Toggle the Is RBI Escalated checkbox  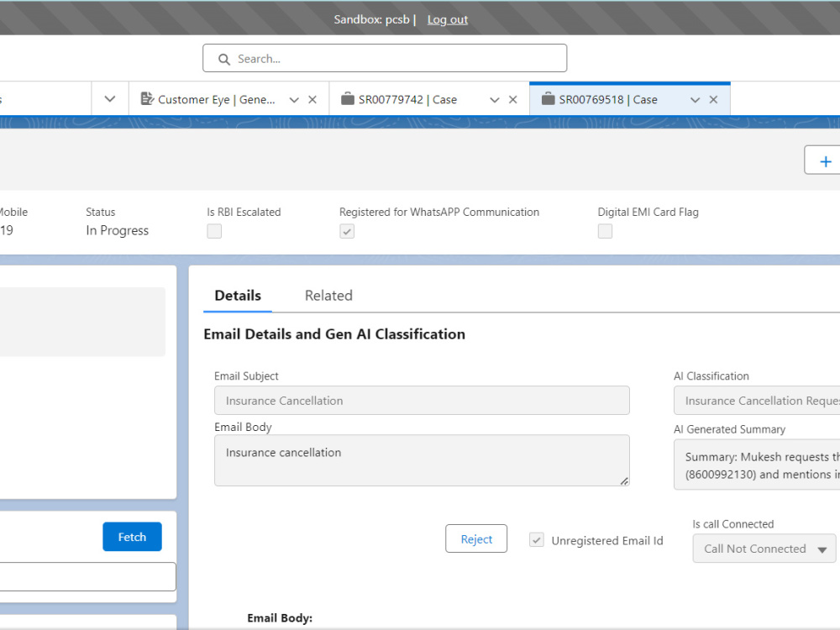[x=214, y=231]
